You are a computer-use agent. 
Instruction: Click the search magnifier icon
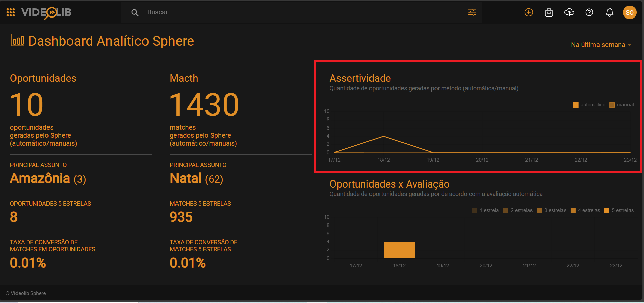(x=135, y=13)
